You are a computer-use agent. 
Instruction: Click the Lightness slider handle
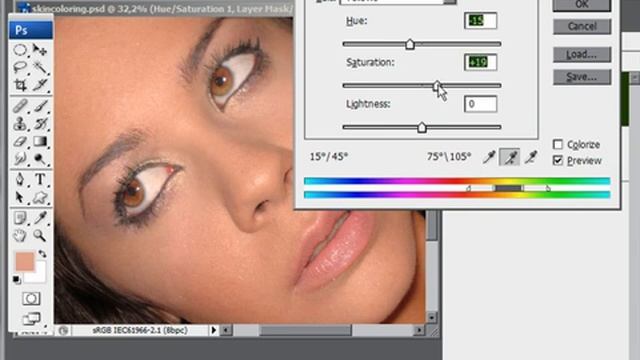point(422,128)
